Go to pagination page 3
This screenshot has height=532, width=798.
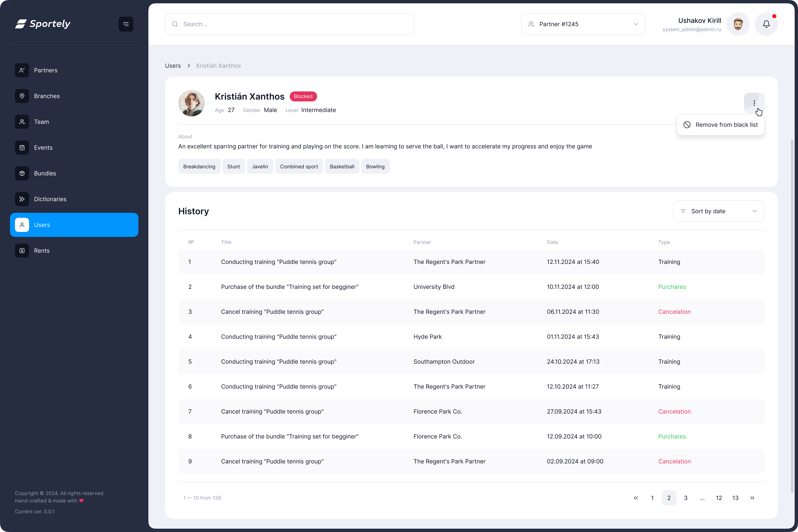(x=685, y=498)
